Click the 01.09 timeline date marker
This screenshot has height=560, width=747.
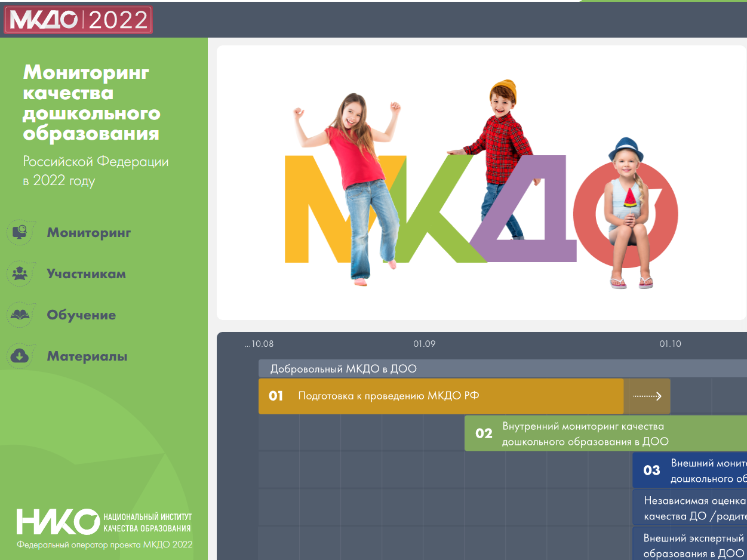(424, 344)
